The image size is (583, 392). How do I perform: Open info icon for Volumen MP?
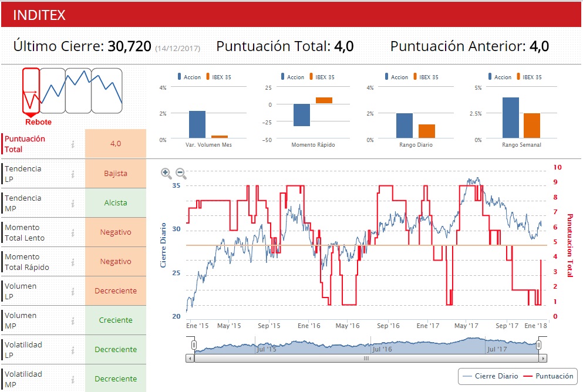click(73, 320)
